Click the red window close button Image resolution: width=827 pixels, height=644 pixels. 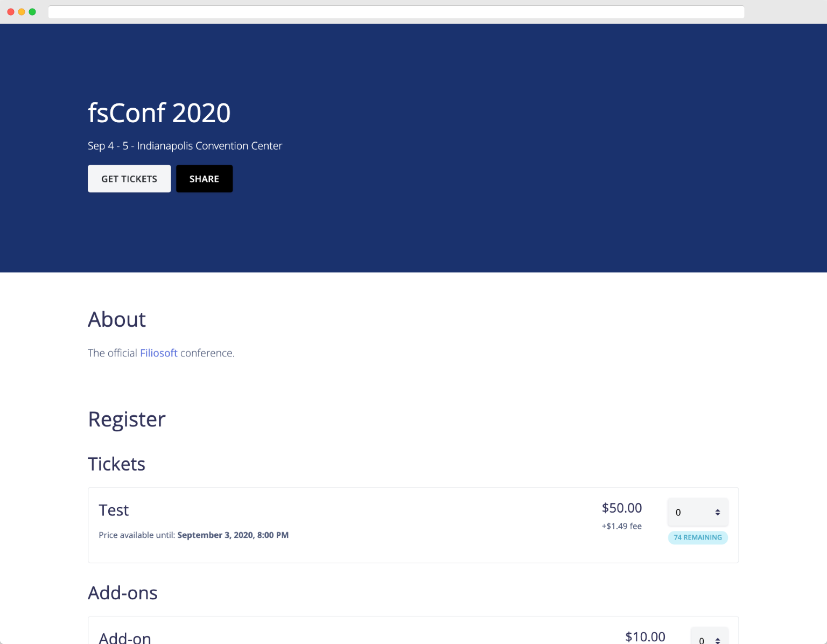click(x=11, y=12)
